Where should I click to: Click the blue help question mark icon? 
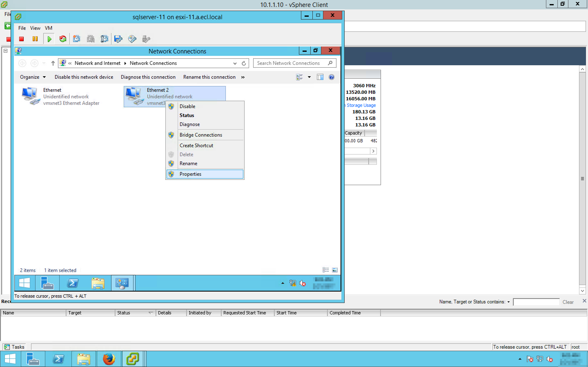pos(331,77)
